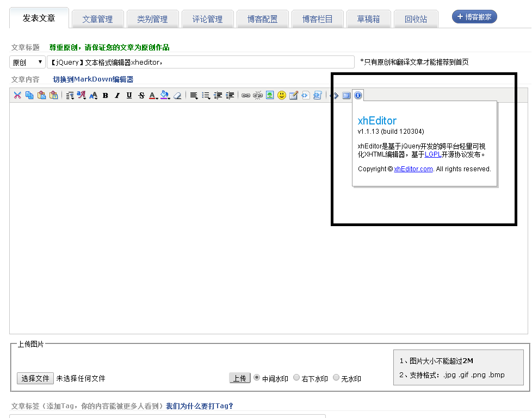Open the 评论管理 tab

click(x=207, y=19)
